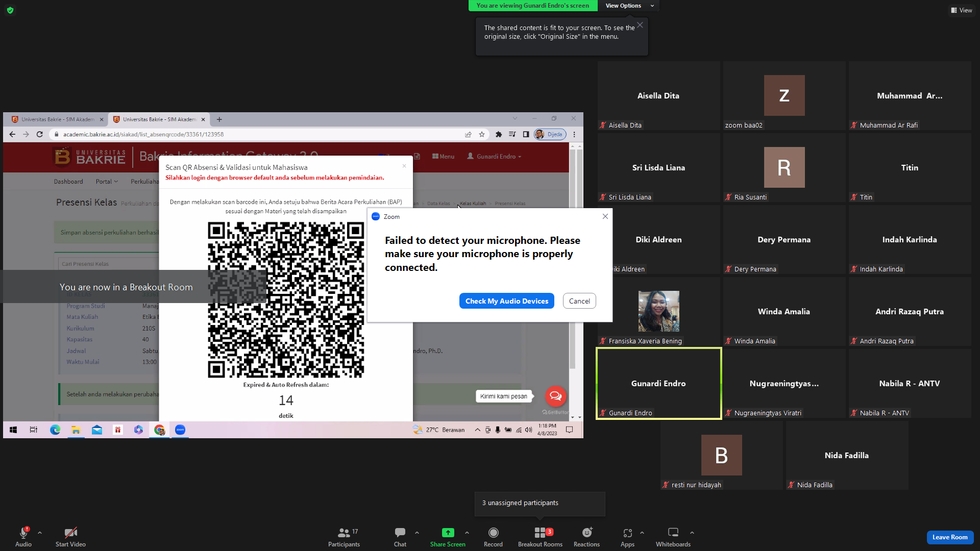The width and height of the screenshot is (980, 551).
Task: Open Whiteboards from toolbar
Action: (673, 537)
